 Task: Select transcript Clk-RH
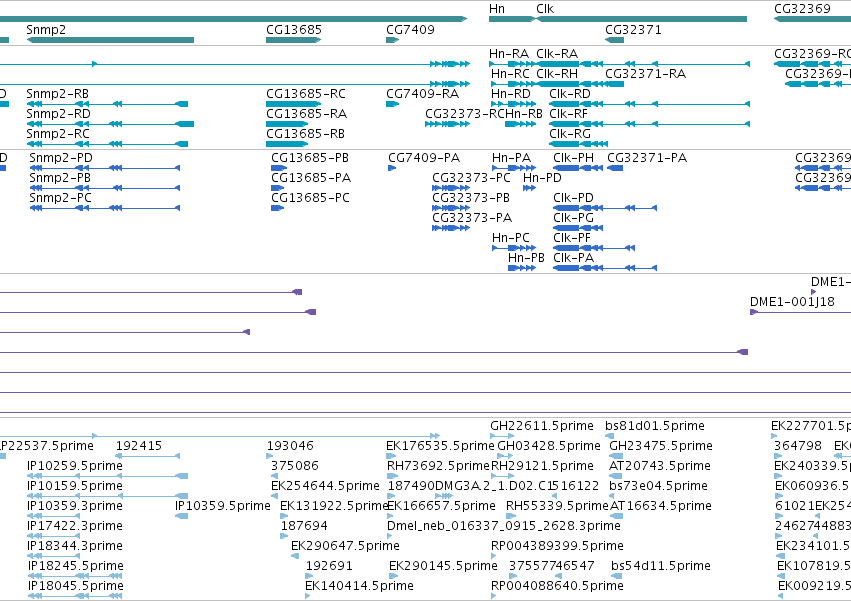tap(557, 73)
